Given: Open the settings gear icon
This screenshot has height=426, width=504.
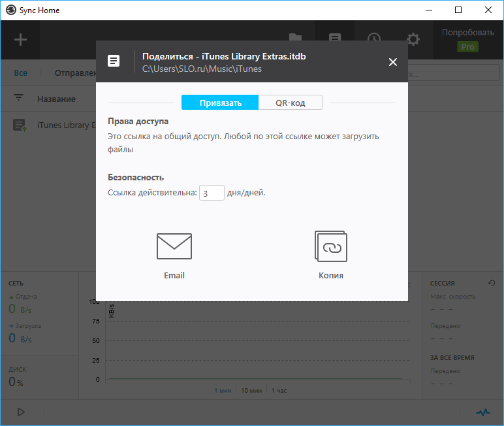Looking at the screenshot, I should point(413,39).
